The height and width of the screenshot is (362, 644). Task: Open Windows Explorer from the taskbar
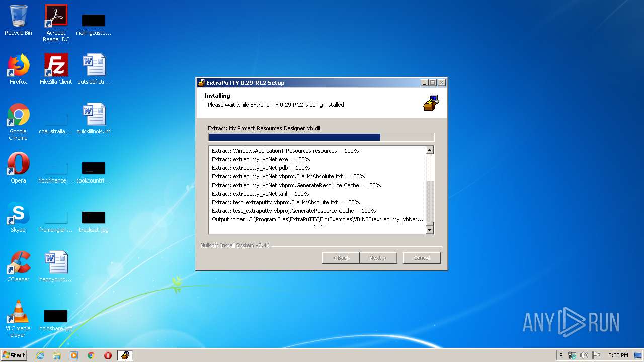(57, 355)
